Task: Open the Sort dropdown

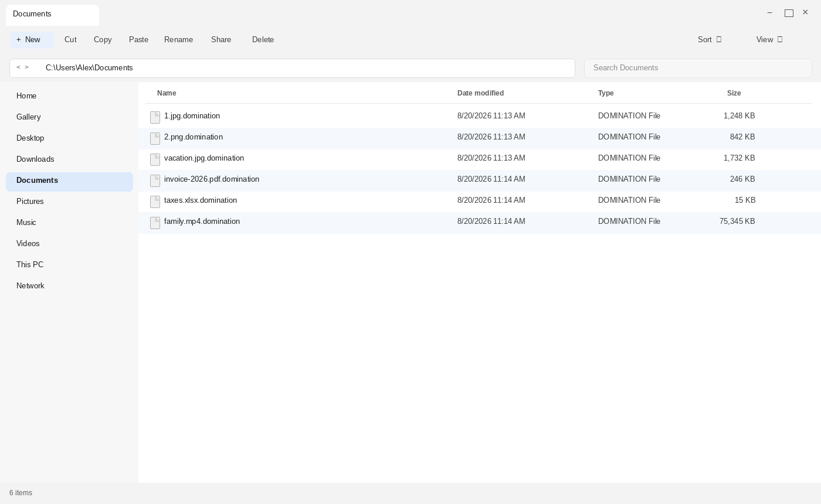Action: click(x=710, y=40)
